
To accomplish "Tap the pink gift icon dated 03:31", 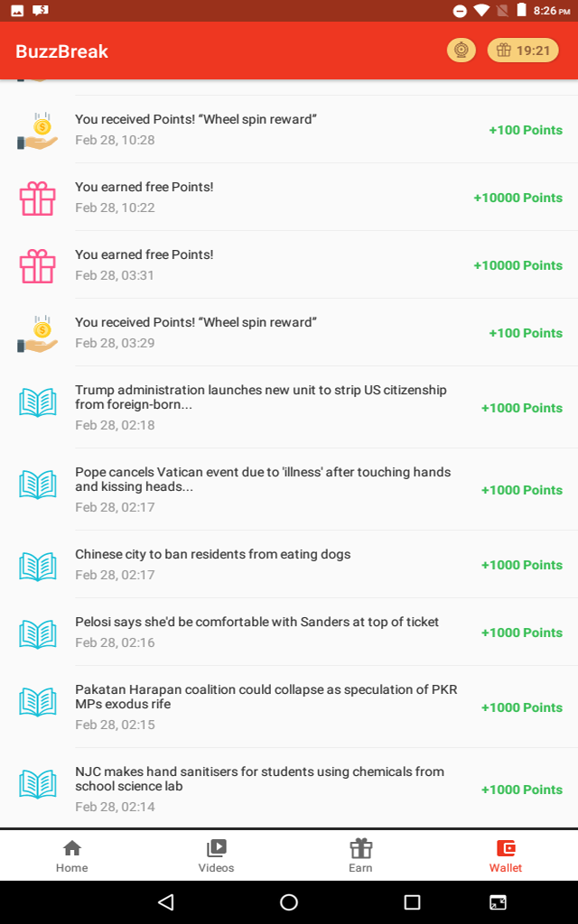I will coord(38,265).
